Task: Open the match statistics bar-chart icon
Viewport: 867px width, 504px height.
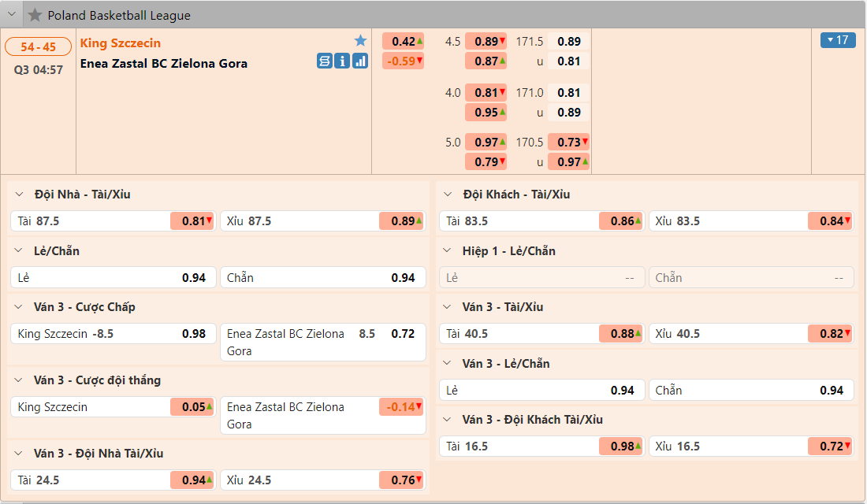Action: click(x=360, y=61)
